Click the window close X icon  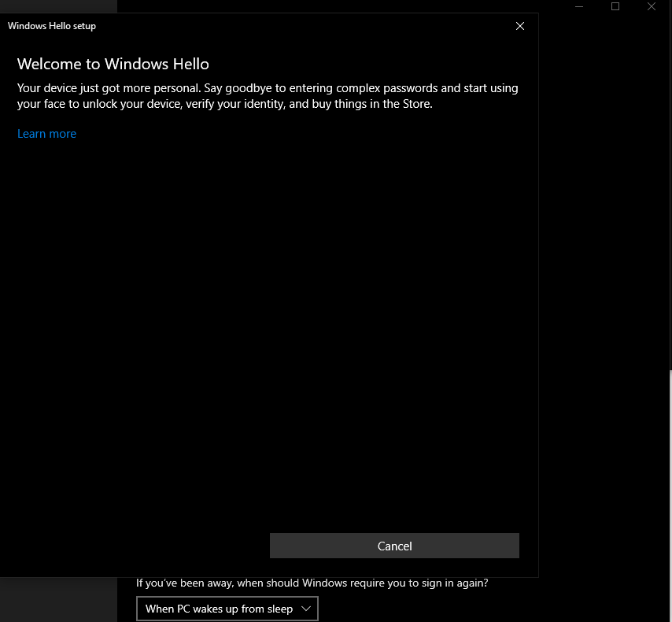pyautogui.click(x=652, y=6)
